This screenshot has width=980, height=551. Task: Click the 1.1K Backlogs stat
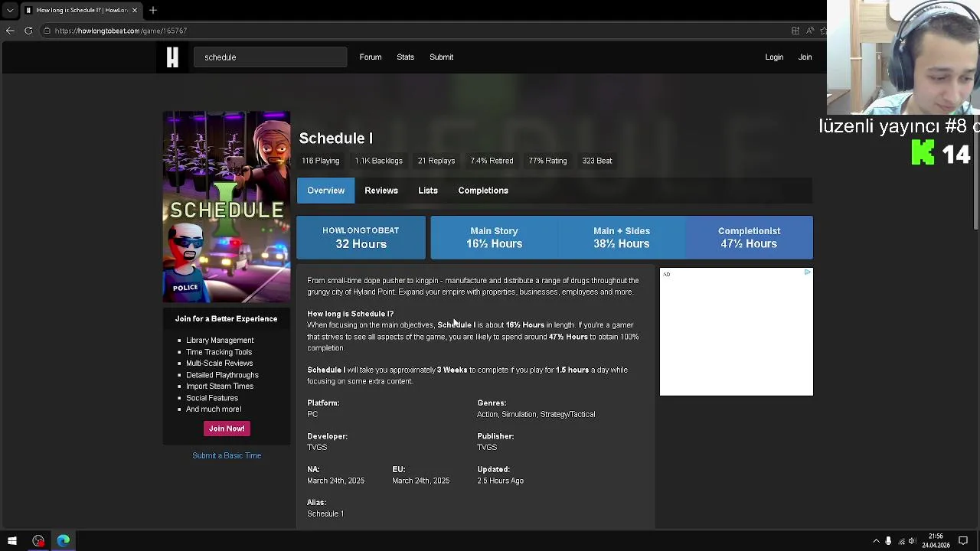tap(378, 161)
